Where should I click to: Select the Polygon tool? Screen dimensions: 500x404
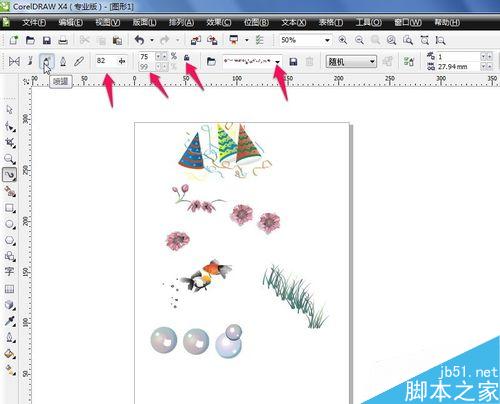(9, 240)
